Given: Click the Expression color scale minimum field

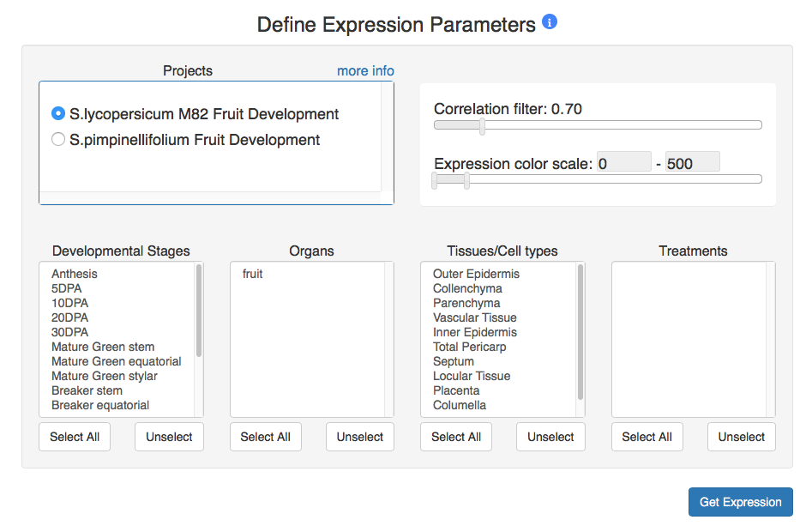Looking at the screenshot, I should click(x=623, y=163).
